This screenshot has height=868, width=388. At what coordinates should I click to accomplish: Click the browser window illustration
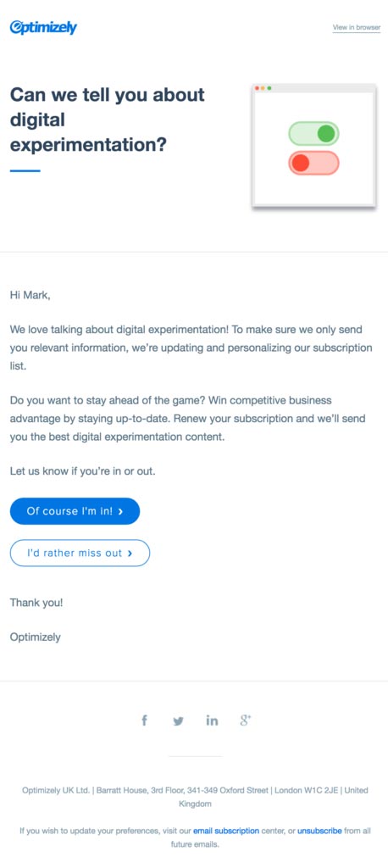click(x=313, y=146)
